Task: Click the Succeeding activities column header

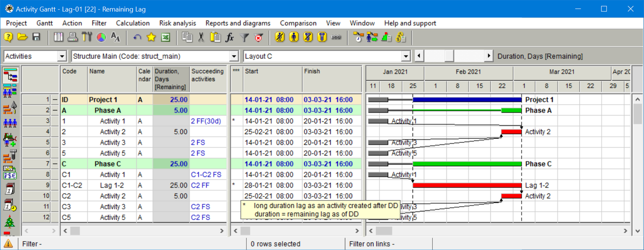Action: pos(208,79)
